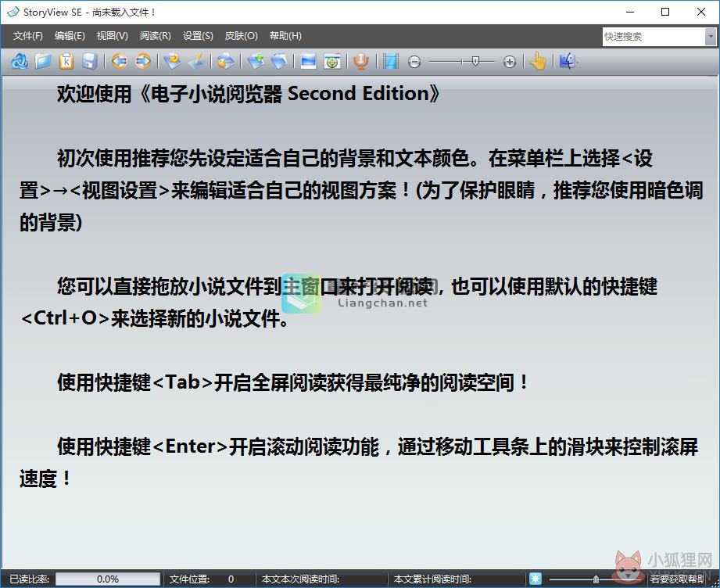Open the 皮肤(O) menu
The width and height of the screenshot is (720, 588).
pyautogui.click(x=242, y=36)
